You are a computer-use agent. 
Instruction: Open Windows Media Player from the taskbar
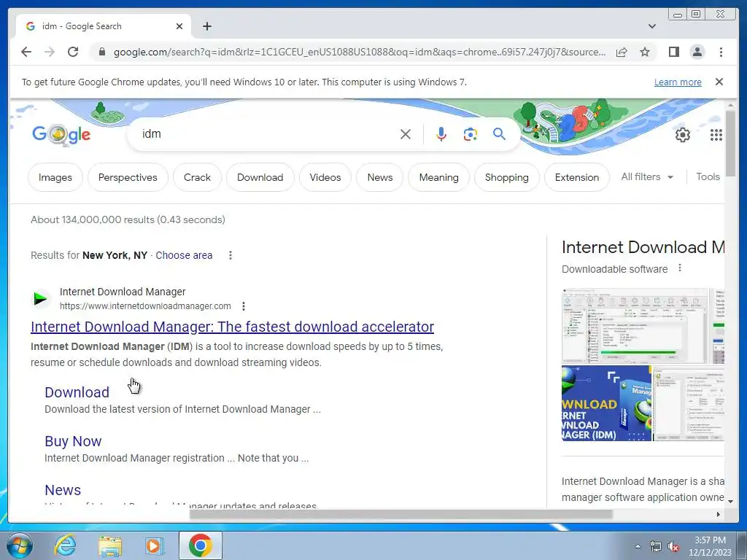click(x=154, y=545)
